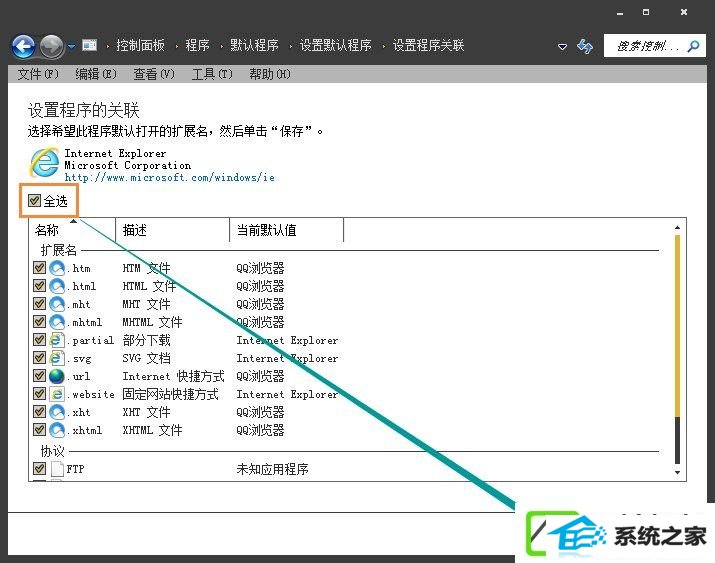Toggle the .website checkbox
This screenshot has width=715, height=563.
pos(39,394)
